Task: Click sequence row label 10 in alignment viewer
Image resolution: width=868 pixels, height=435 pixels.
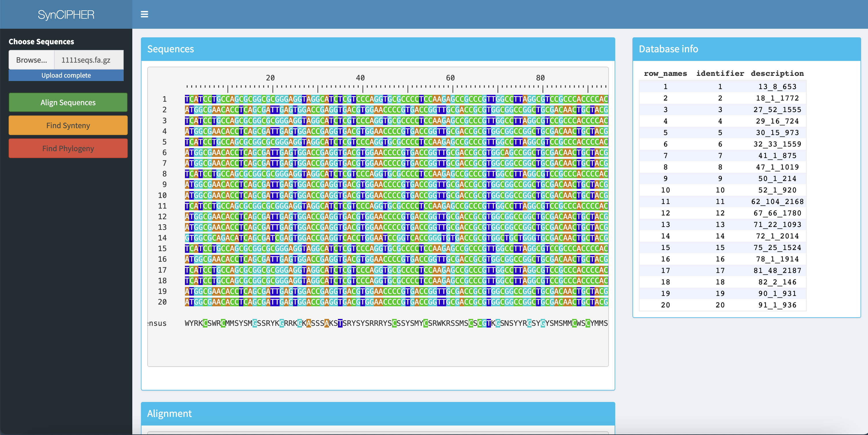Action: coord(162,195)
